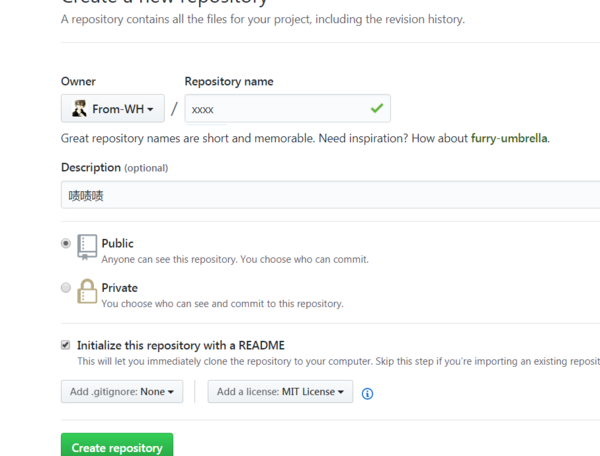This screenshot has height=456, width=600.
Task: Expand the Add a license dropdown
Action: [x=280, y=392]
